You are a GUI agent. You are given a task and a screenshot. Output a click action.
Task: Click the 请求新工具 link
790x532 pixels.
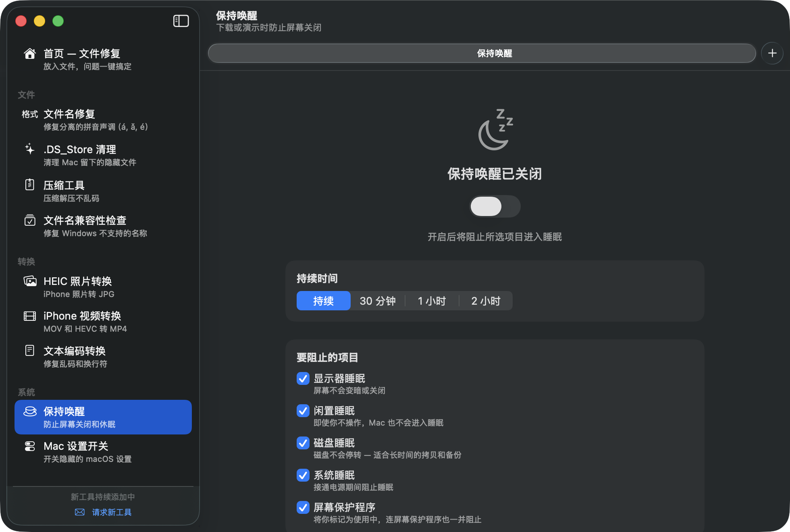point(112,512)
